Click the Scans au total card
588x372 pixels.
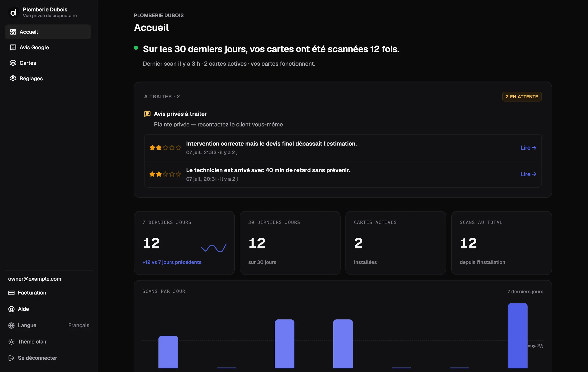click(501, 243)
